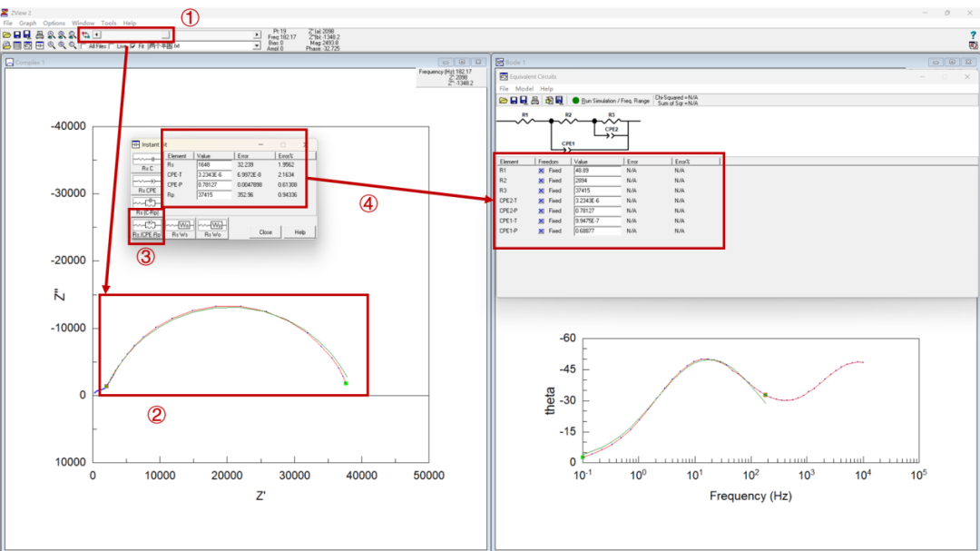Viewport: 980px width, 551px height.
Task: Select the Rs (C-Rp) circuit model
Action: pos(147,206)
